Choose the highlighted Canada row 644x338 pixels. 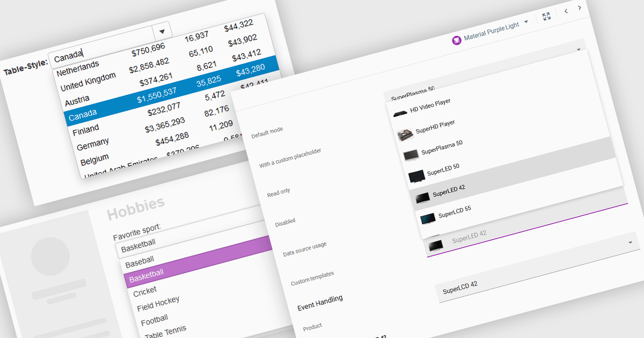[x=172, y=90]
